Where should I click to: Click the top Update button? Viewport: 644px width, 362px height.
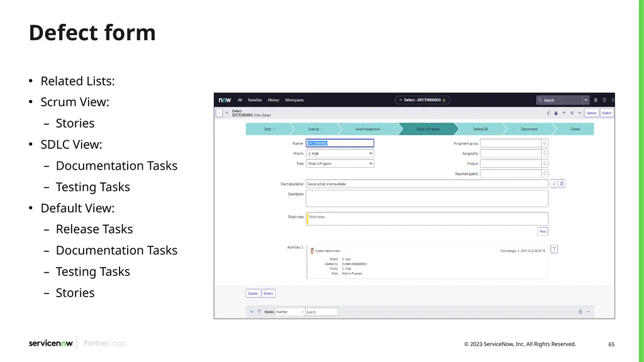591,113
